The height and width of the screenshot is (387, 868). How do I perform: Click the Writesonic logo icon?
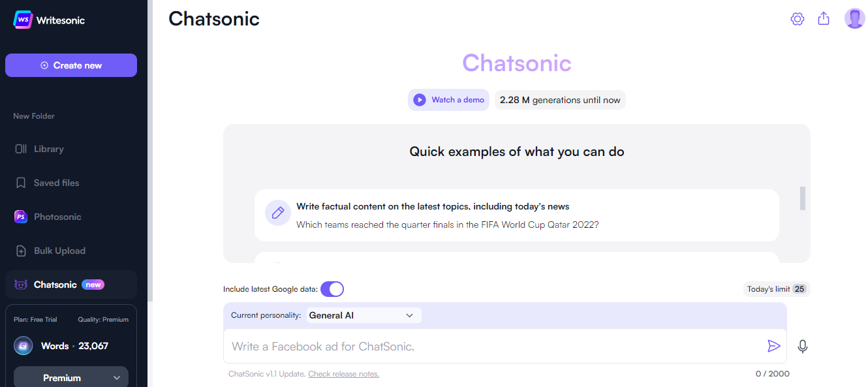click(23, 20)
